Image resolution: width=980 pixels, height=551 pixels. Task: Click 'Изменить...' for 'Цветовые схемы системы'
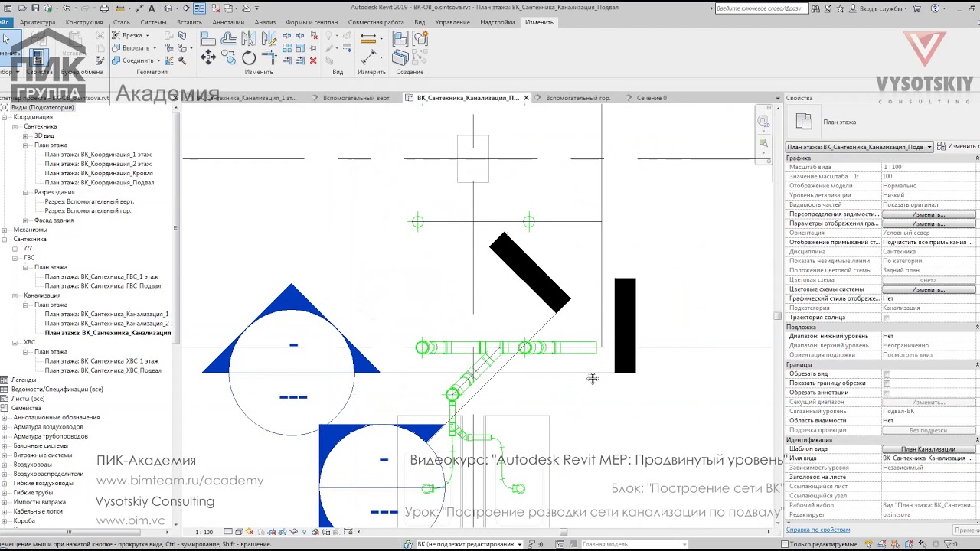[x=928, y=289]
